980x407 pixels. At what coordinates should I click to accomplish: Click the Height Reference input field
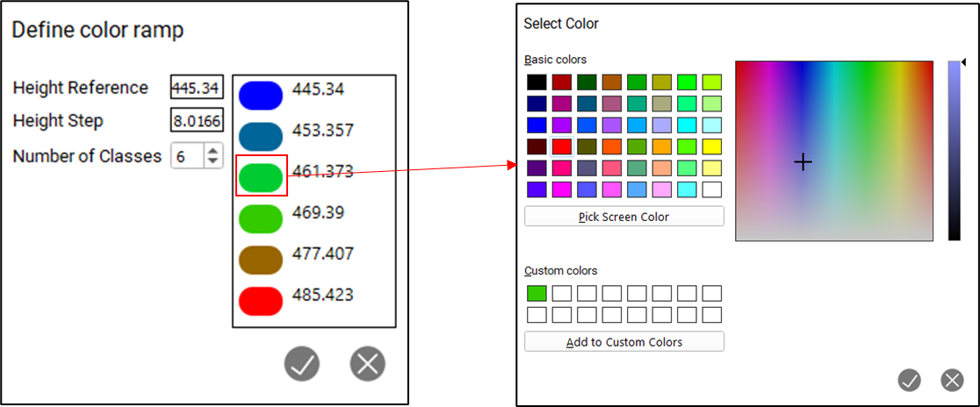point(198,88)
